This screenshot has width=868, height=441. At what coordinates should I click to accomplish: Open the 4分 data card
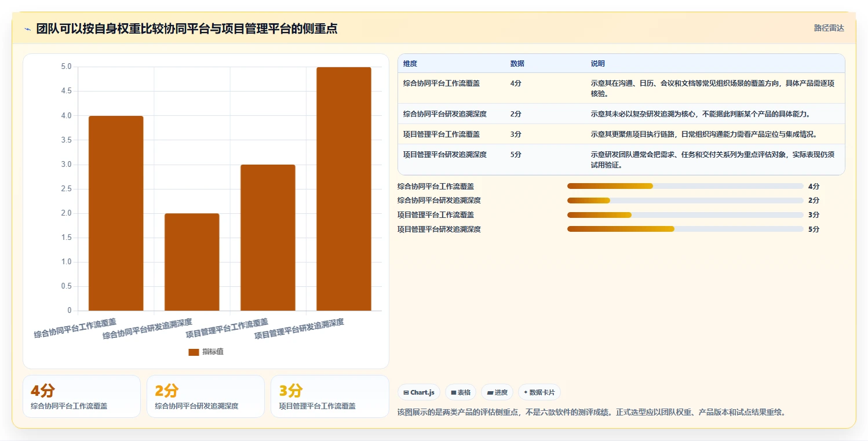[82, 396]
